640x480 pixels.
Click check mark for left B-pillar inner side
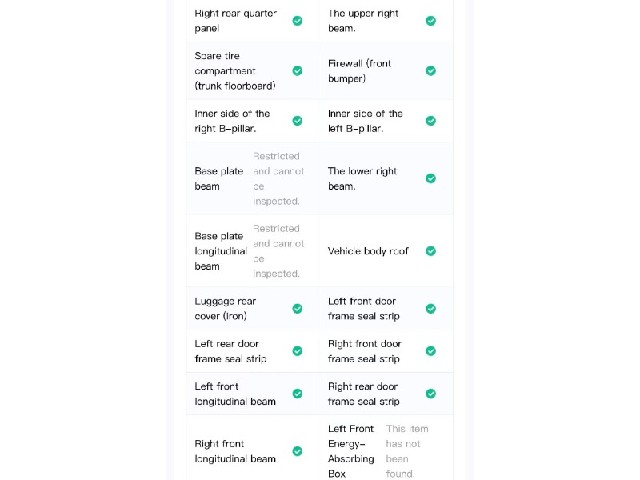pos(431,121)
